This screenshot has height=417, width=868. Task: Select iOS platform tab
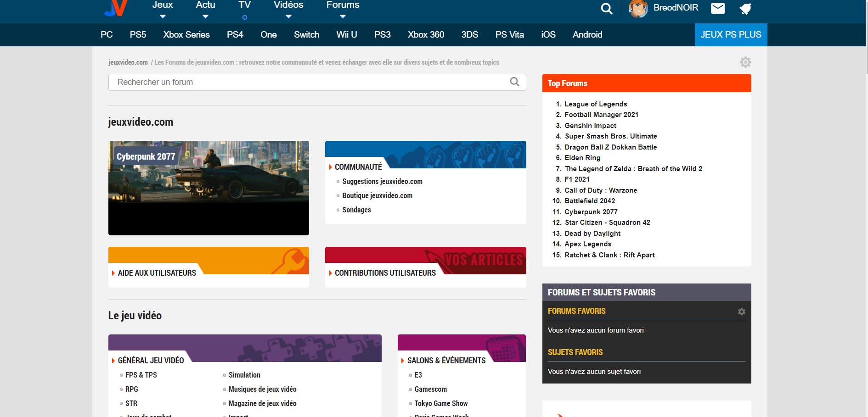click(x=548, y=35)
